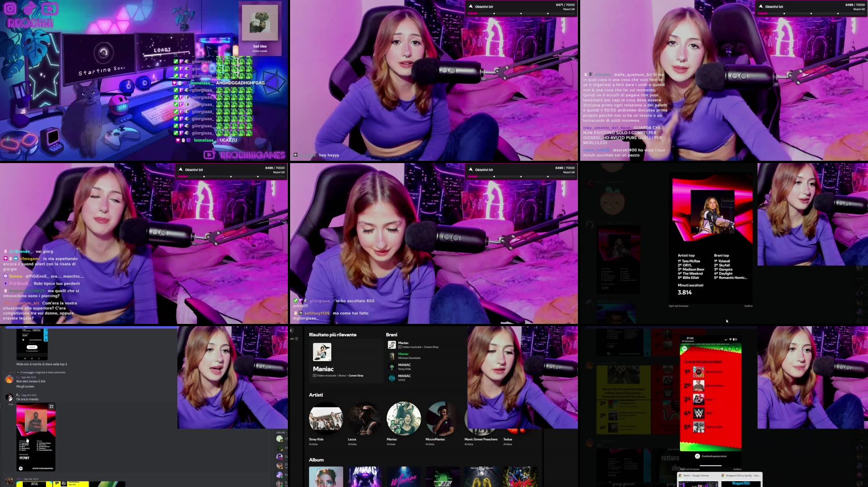Click the TikTok icon in the overlay
Viewport: 868px width, 487px height.
[x=30, y=9]
